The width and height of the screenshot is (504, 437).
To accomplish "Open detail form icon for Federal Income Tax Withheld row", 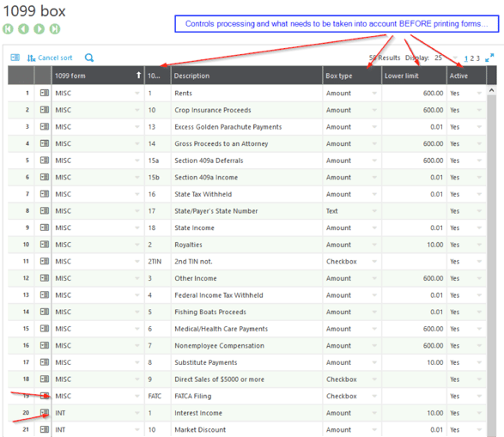I will click(45, 294).
